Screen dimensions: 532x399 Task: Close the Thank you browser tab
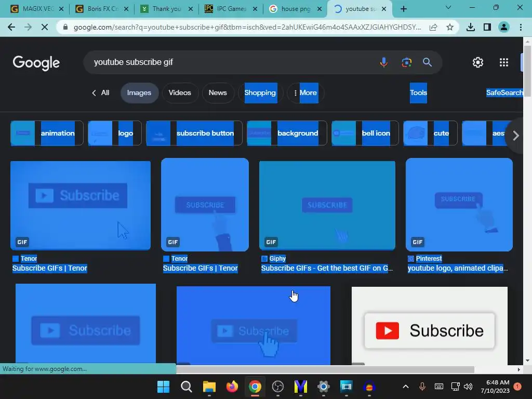191,9
